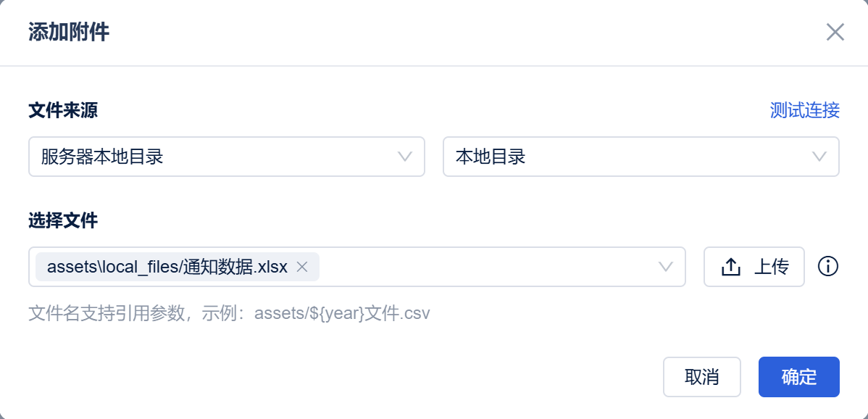Close the 添加附件 dialog with the X icon

tap(835, 32)
